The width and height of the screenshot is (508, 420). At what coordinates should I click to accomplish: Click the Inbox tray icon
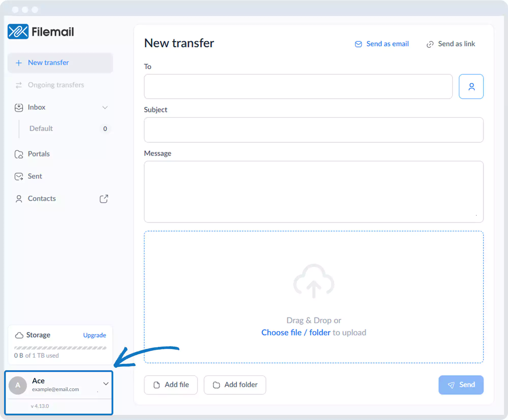coord(19,107)
